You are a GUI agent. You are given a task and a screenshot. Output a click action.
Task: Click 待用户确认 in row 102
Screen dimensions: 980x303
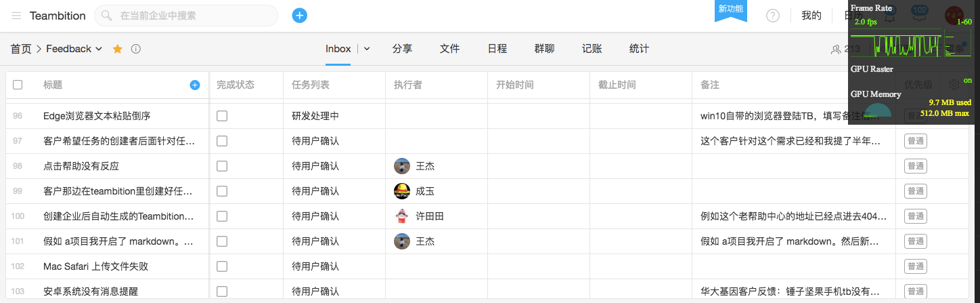315,266
